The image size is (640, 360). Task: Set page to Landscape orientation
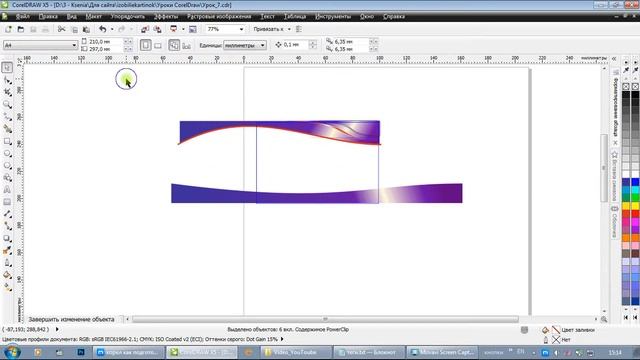pos(158,45)
